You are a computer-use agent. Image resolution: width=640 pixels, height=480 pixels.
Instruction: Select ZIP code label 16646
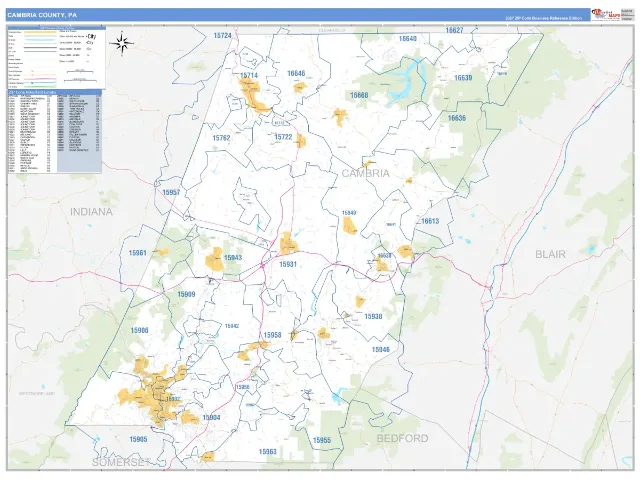(296, 73)
